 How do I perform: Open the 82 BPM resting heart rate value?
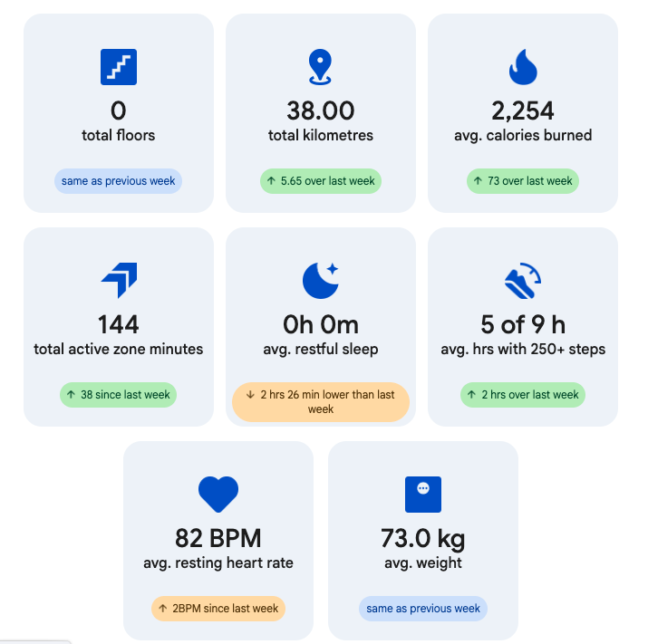218,538
